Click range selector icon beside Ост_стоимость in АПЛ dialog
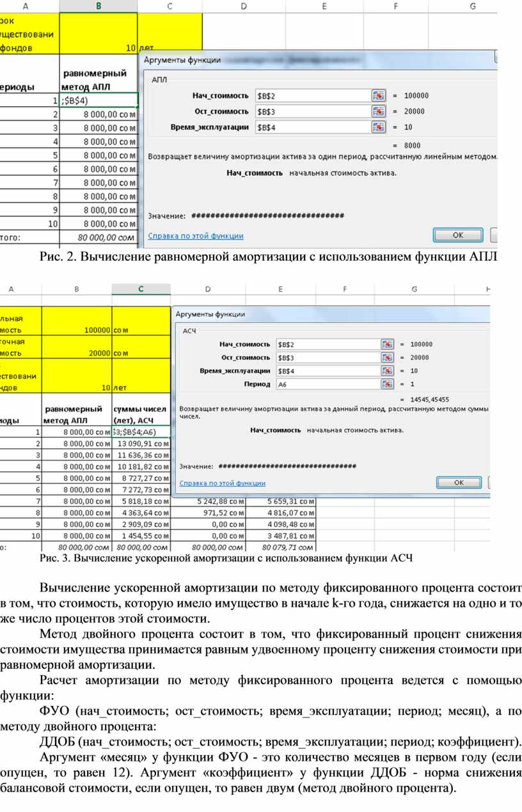Image resolution: width=522 pixels, height=812 pixels. tap(379, 111)
